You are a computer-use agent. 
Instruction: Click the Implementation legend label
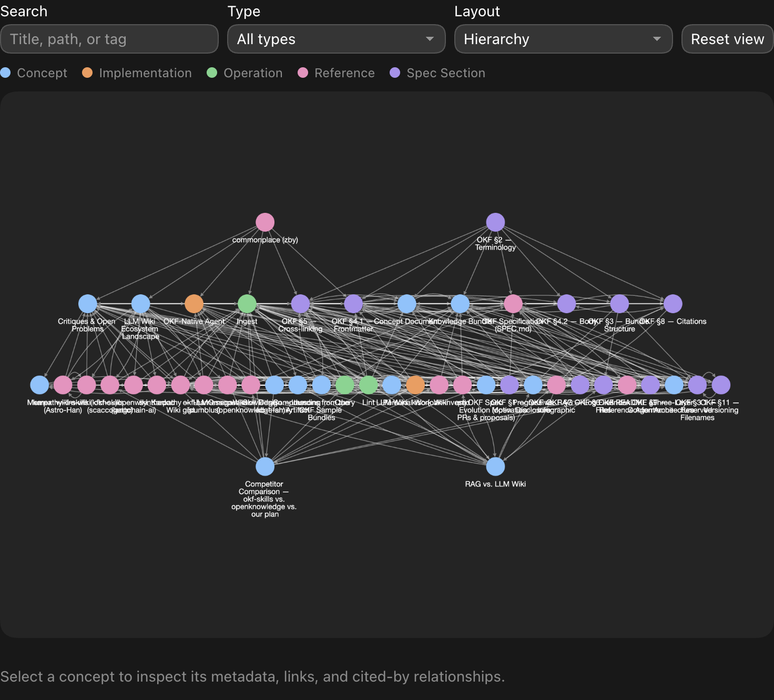pos(145,73)
